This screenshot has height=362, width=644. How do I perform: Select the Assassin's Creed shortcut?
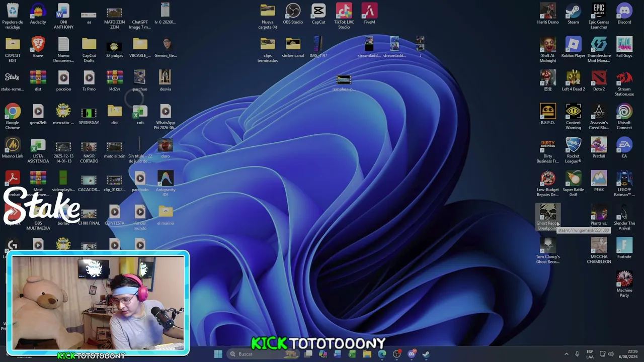click(x=599, y=117)
